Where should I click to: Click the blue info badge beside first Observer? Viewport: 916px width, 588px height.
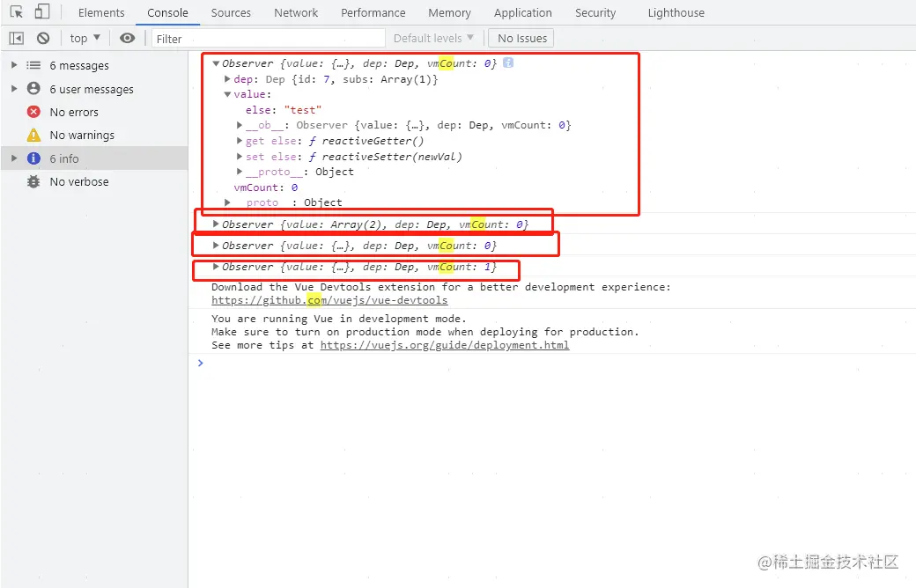(x=508, y=62)
